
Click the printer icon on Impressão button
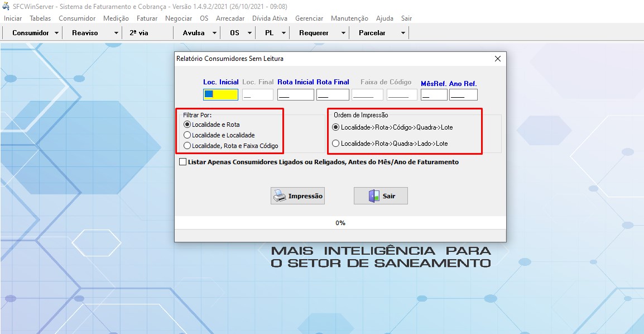[x=279, y=195]
